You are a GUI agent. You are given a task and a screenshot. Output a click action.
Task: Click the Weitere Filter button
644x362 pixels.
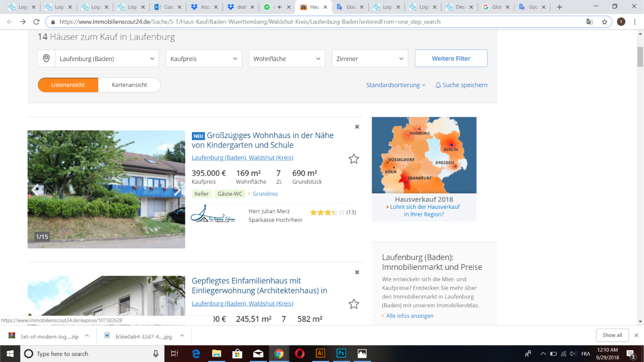[x=451, y=58]
